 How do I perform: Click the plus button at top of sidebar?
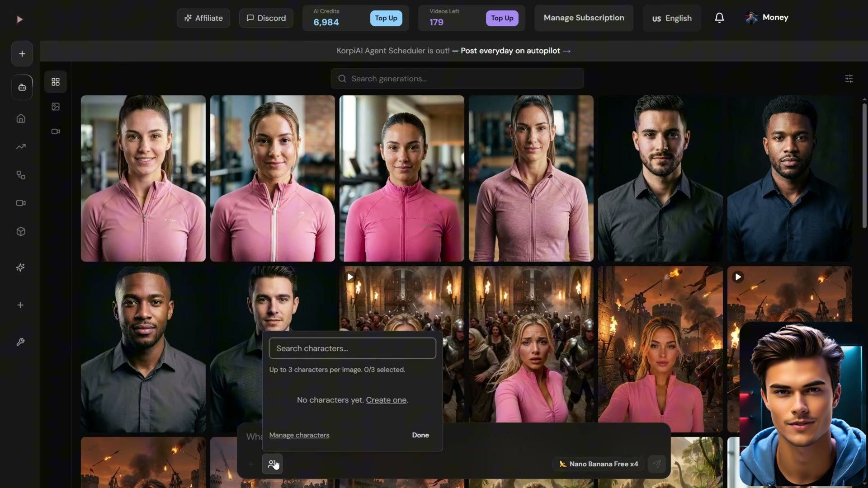[x=22, y=54]
